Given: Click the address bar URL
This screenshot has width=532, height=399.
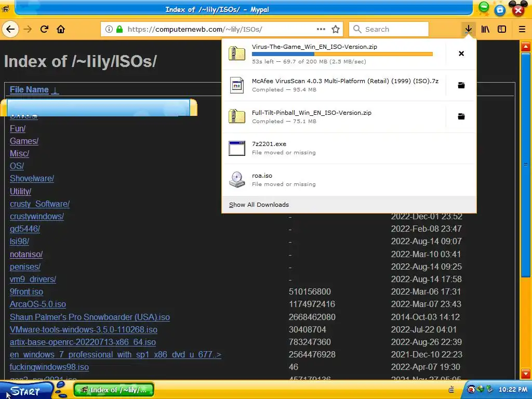Looking at the screenshot, I should tap(195, 29).
